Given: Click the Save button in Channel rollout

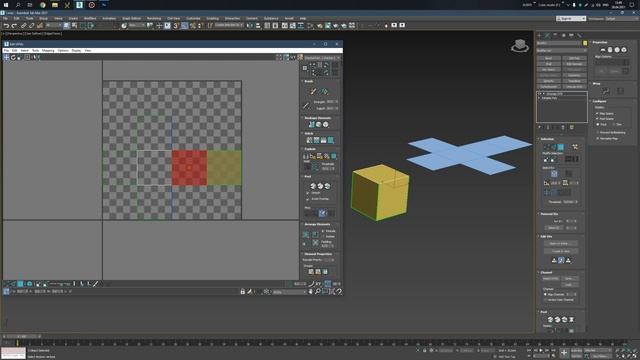Looking at the screenshot, I should pos(569,279).
